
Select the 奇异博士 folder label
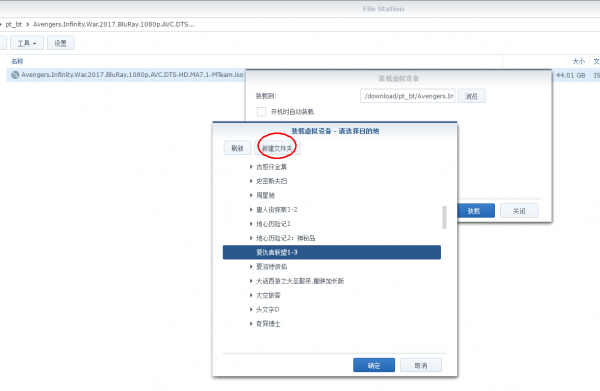point(268,324)
